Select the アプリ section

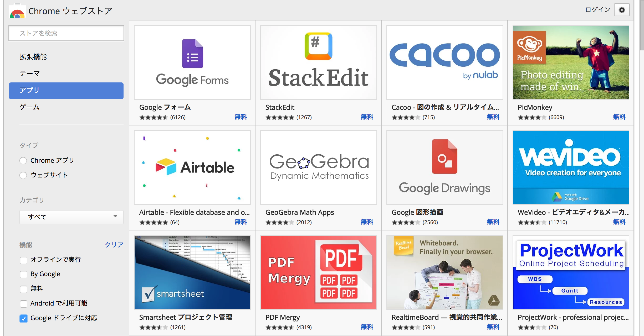click(66, 91)
